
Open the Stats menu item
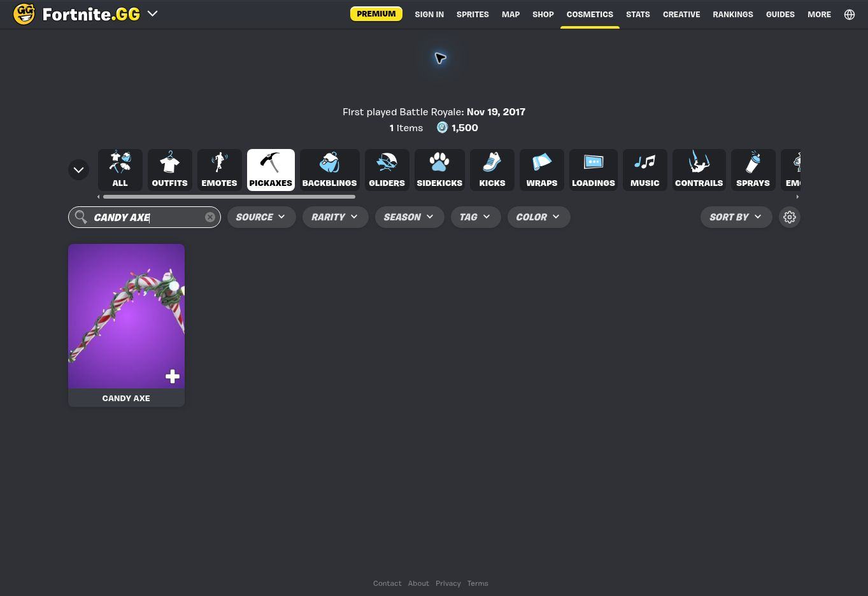click(638, 15)
